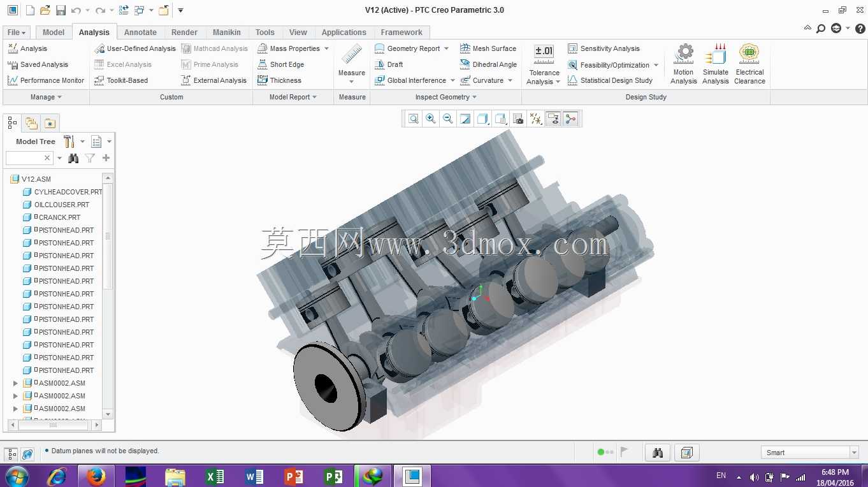Toggle Spin Center display icon

[570, 119]
